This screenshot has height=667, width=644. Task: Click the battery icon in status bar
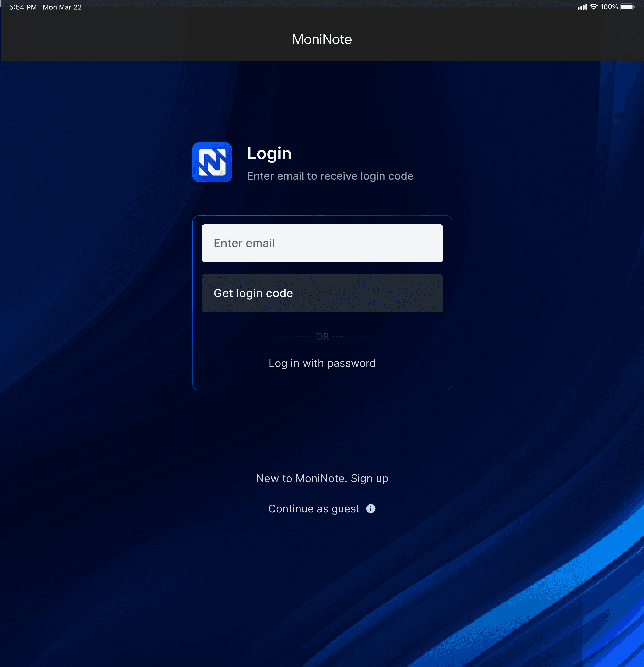click(x=627, y=7)
